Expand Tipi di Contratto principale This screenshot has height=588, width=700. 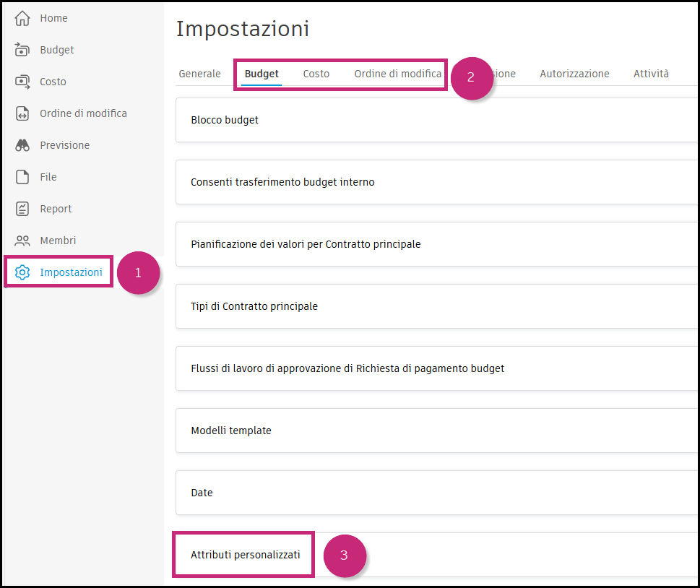[254, 306]
